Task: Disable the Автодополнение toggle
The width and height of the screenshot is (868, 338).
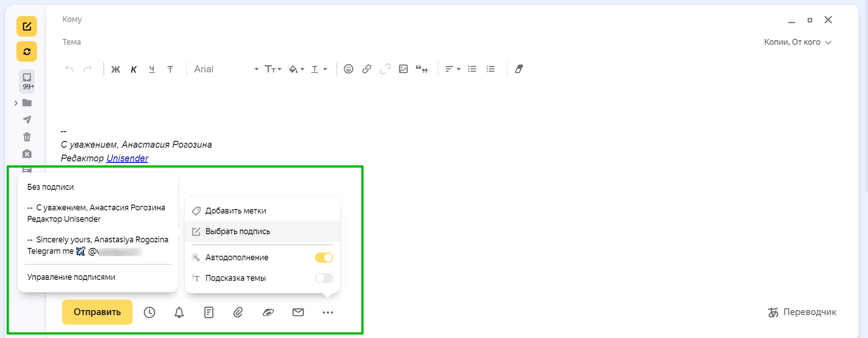Action: click(324, 258)
